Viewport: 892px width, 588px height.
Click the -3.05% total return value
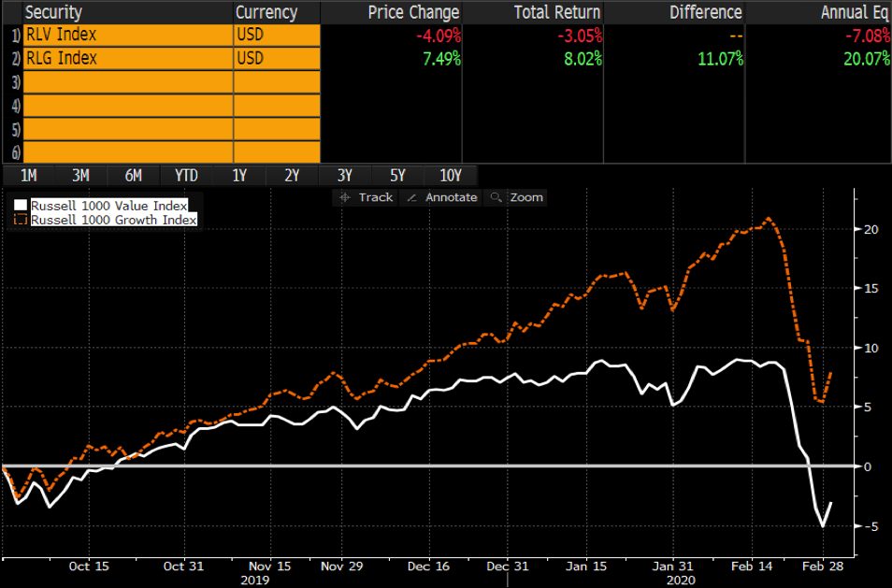580,36
